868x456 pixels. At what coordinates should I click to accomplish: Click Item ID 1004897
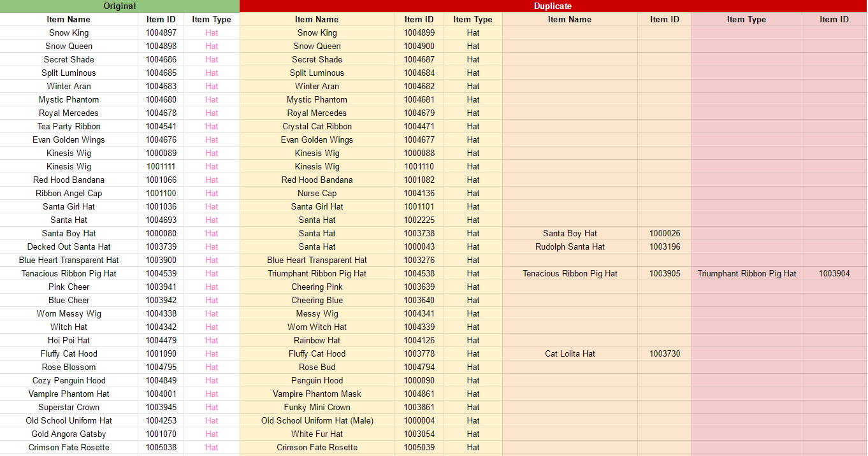click(161, 32)
